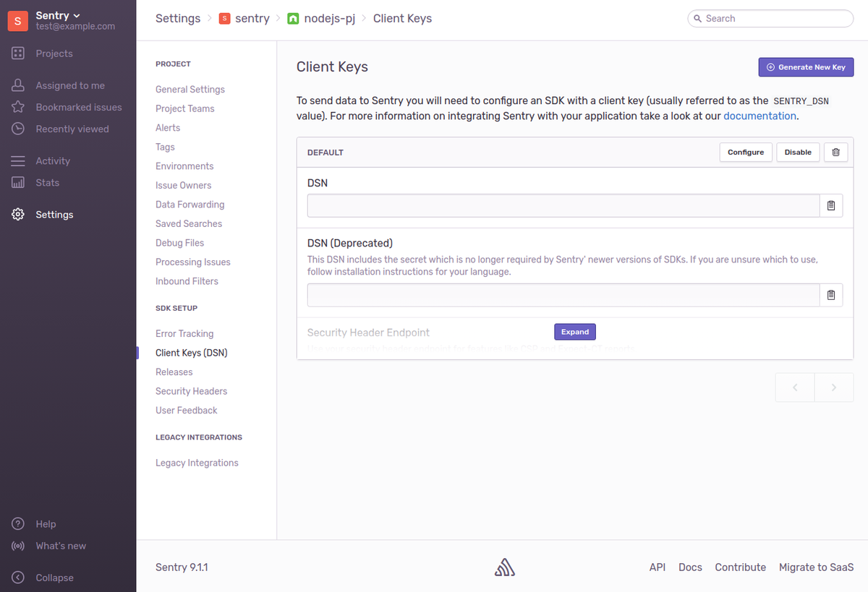The image size is (868, 592).
Task: Copy the deprecated DSN to clipboard
Action: click(830, 295)
